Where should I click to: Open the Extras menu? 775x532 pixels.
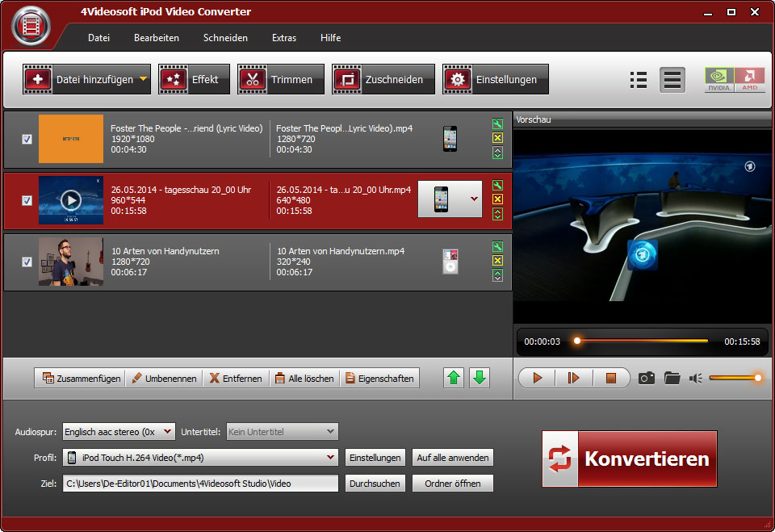tap(284, 38)
